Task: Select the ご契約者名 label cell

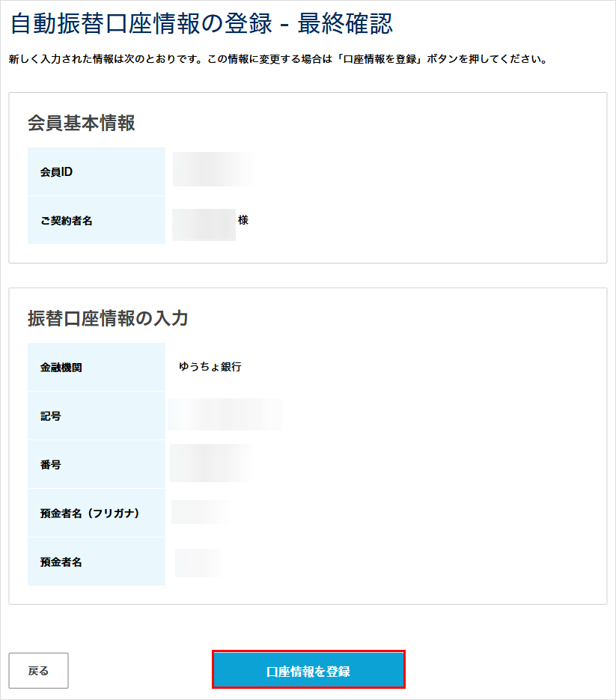Action: (96, 220)
